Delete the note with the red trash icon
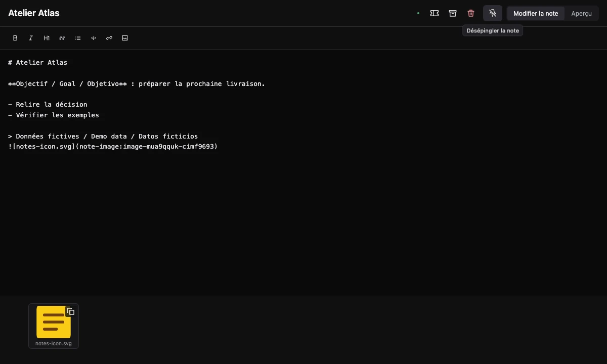The height and width of the screenshot is (364, 607). tap(471, 13)
